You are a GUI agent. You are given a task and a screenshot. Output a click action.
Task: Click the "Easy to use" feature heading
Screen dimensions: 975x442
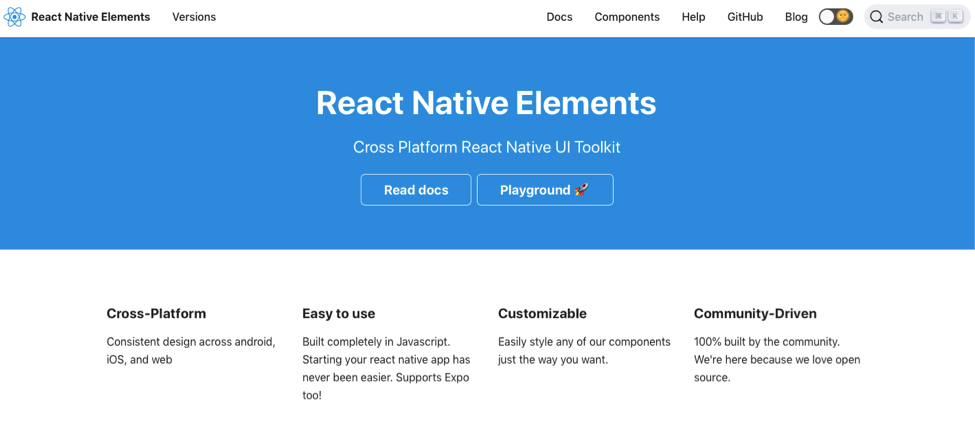tap(339, 313)
